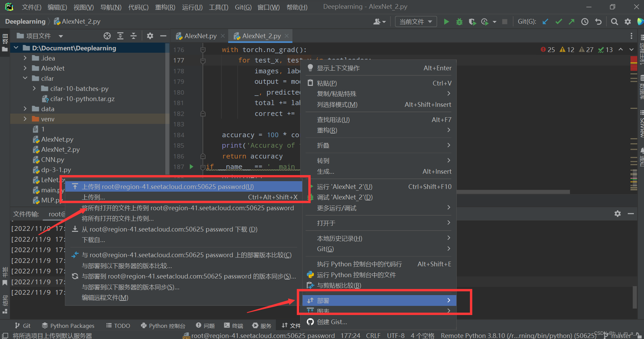The image size is (644, 339).
Task: Expand the .idea folder
Action: coord(25,58)
